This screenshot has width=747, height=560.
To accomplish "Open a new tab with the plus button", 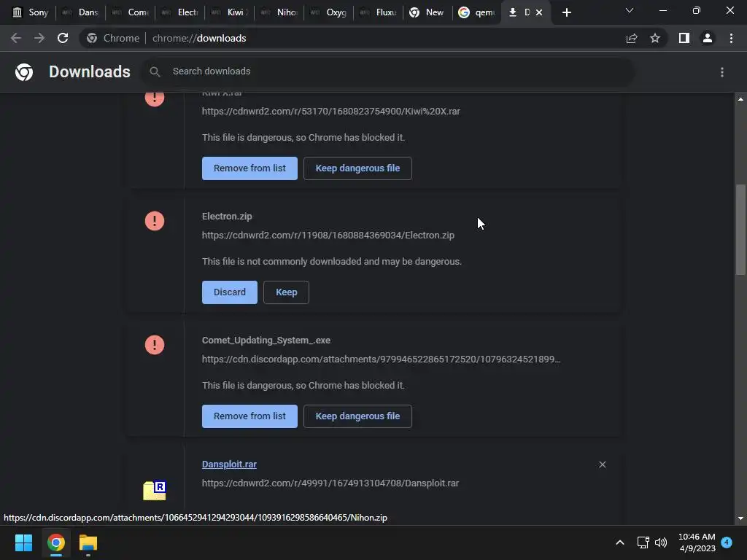I will coord(566,12).
